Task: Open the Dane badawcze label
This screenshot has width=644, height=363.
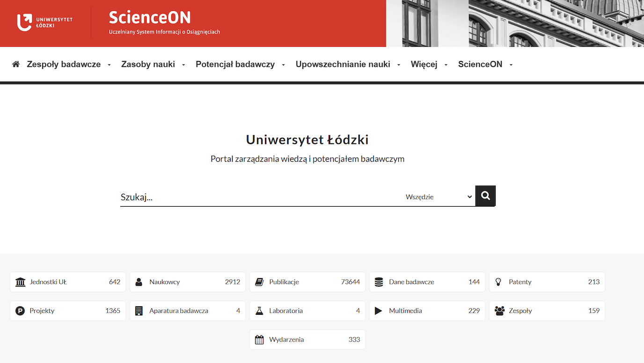Action: [411, 282]
